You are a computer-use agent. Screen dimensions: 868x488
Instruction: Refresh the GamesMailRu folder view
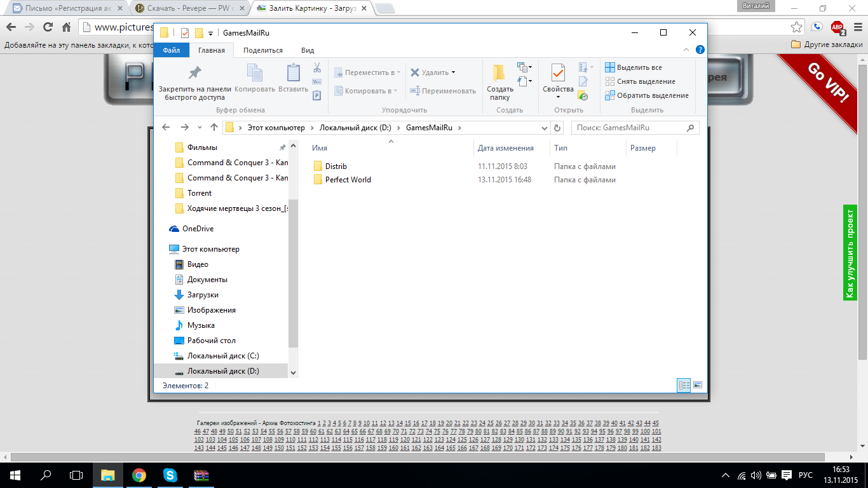click(558, 128)
